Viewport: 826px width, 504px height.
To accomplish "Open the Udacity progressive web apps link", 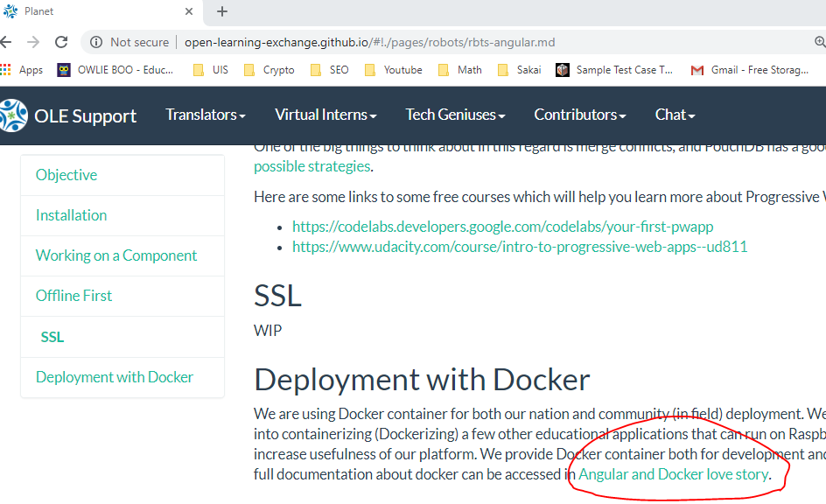I will pos(520,247).
